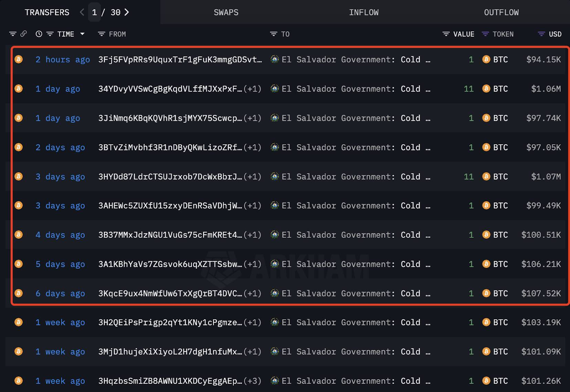Click Bitcoin chain icon on 6 days ago row
Viewport: 570px width, 392px height.
point(19,293)
